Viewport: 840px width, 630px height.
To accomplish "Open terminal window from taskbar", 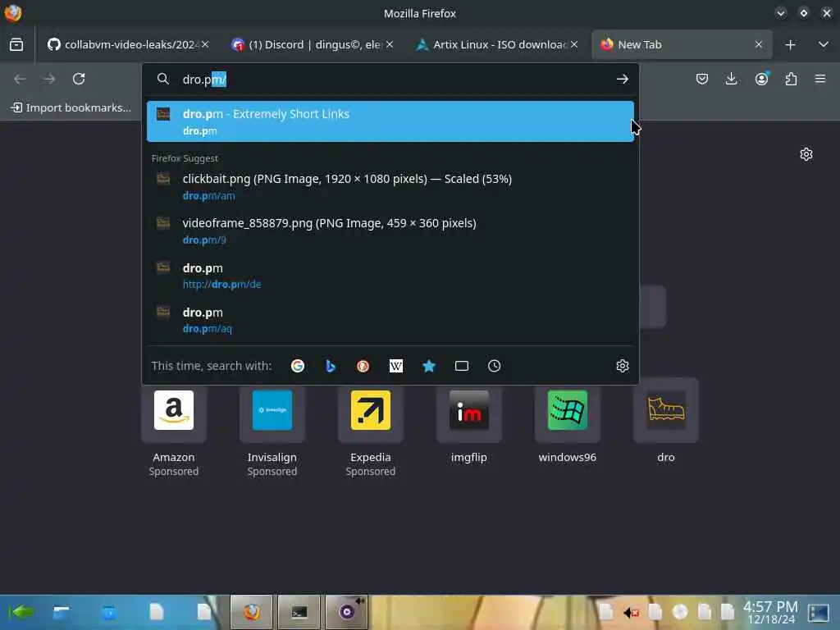I will pos(299,612).
